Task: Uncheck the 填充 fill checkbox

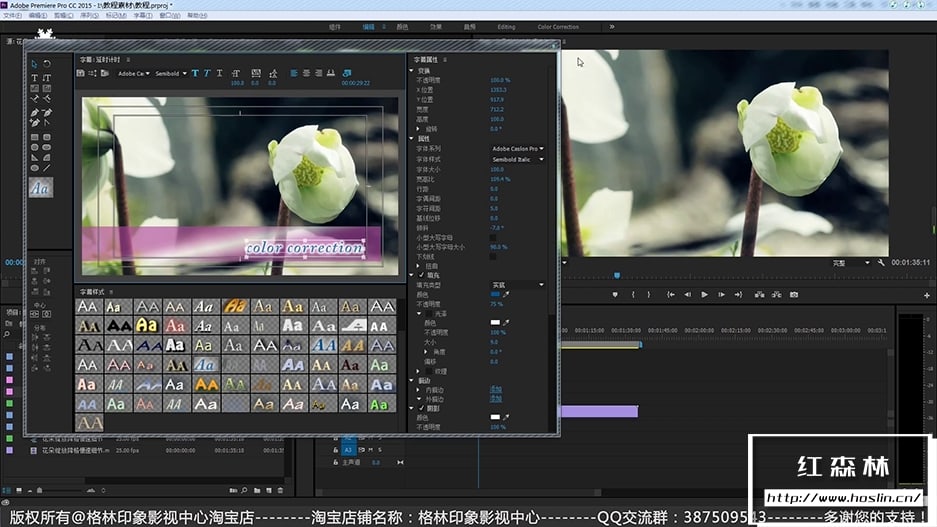Action: pos(421,275)
